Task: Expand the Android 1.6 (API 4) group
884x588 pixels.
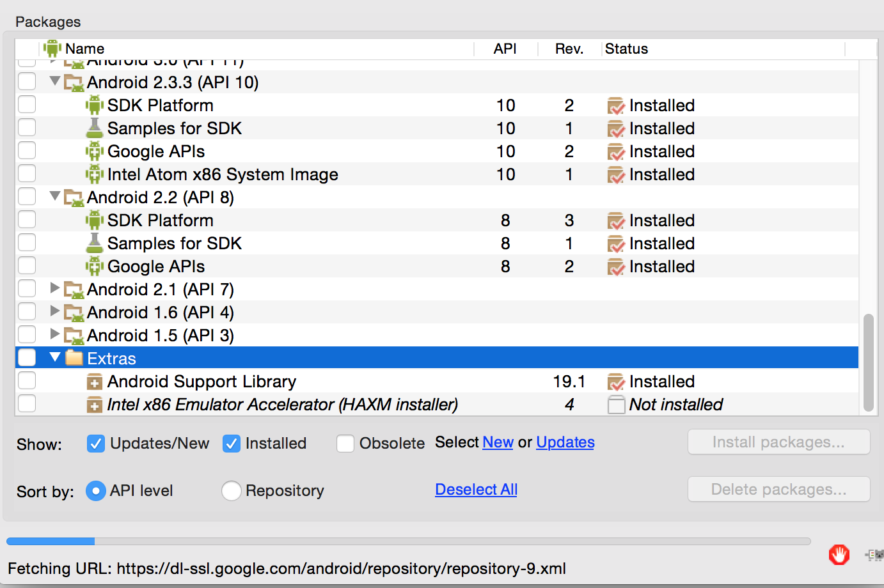Action: pyautogui.click(x=55, y=311)
